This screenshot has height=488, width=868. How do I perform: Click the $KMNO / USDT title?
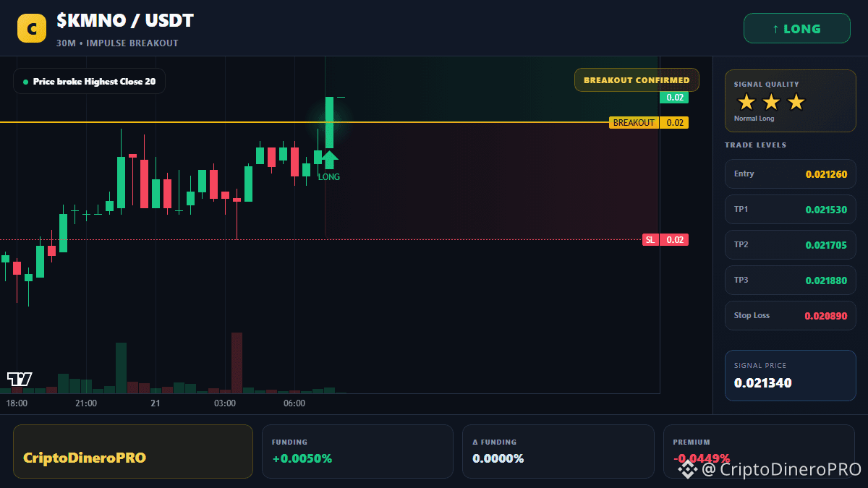125,21
